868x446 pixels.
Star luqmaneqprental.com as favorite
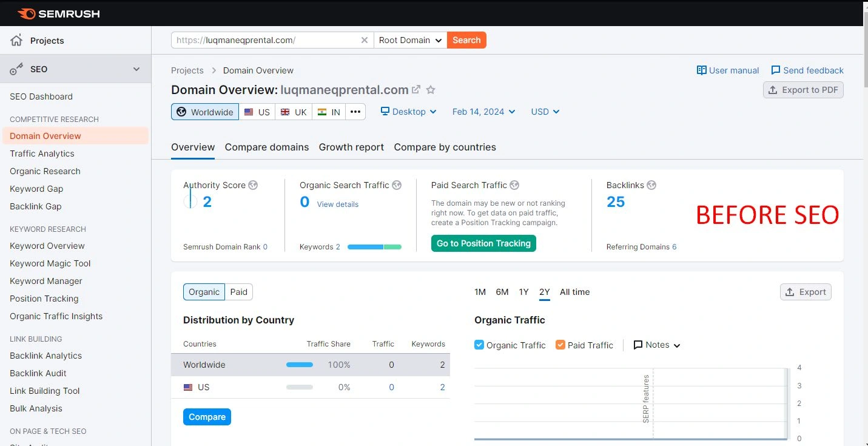[431, 90]
